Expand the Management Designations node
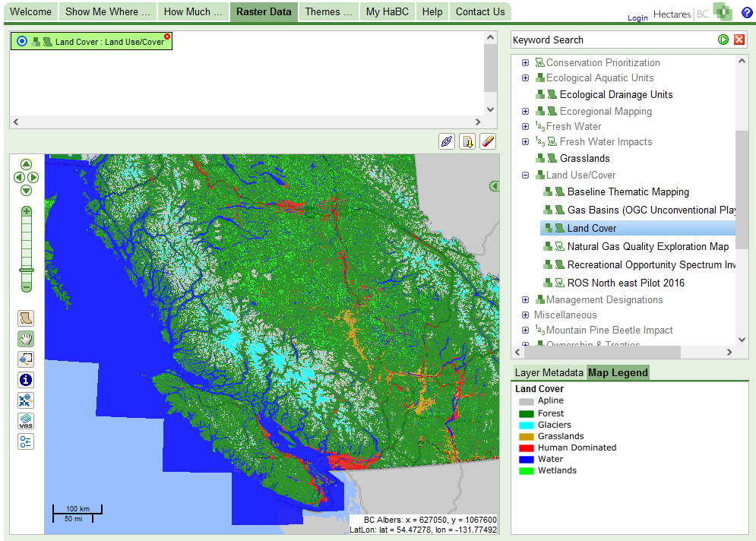 pos(526,300)
